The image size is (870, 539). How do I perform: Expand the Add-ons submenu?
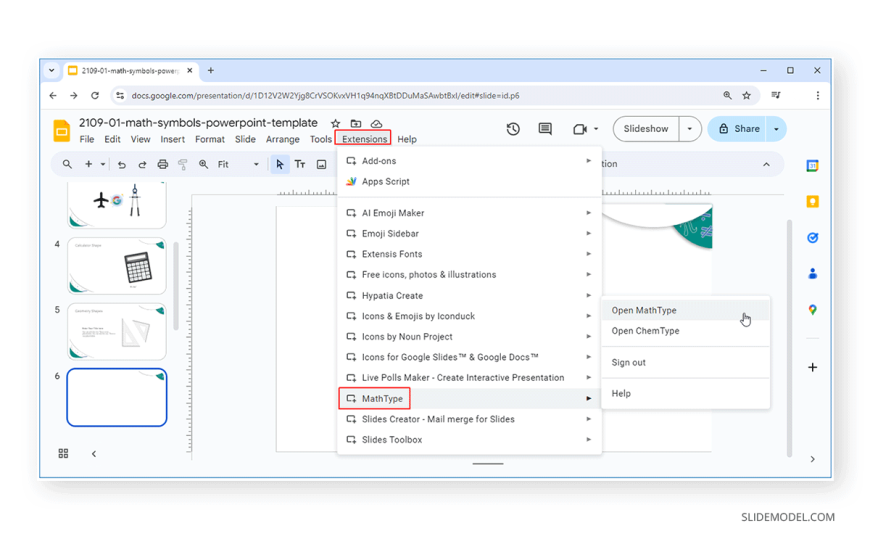(469, 161)
